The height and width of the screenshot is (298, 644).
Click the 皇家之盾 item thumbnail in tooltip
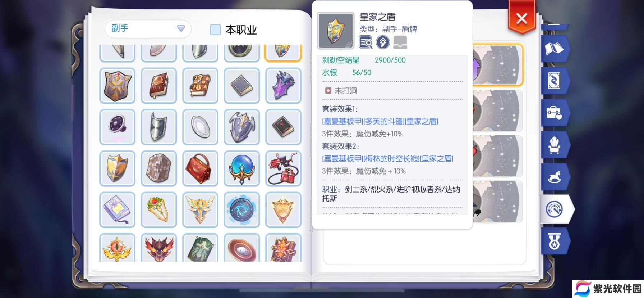335,31
